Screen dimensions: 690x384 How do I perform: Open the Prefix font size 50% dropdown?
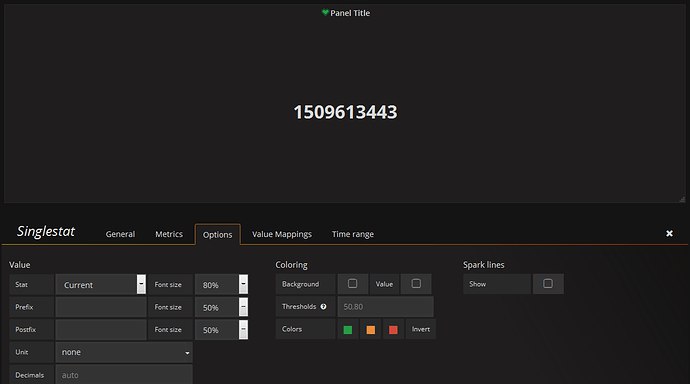tap(221, 307)
